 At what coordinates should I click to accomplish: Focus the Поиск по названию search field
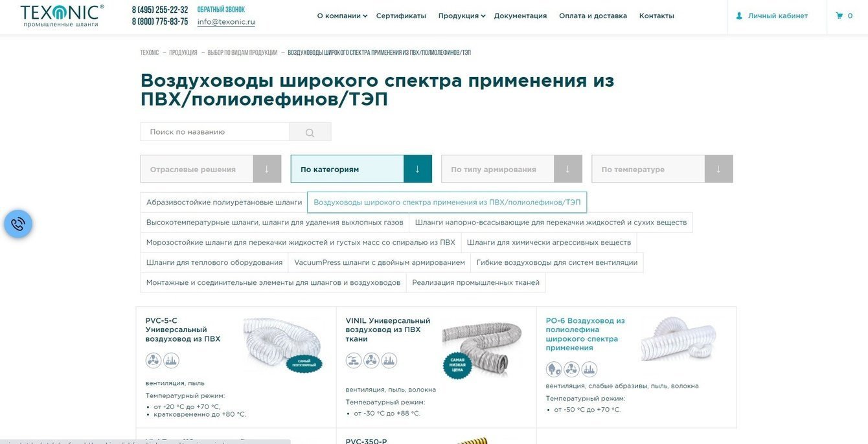215,132
